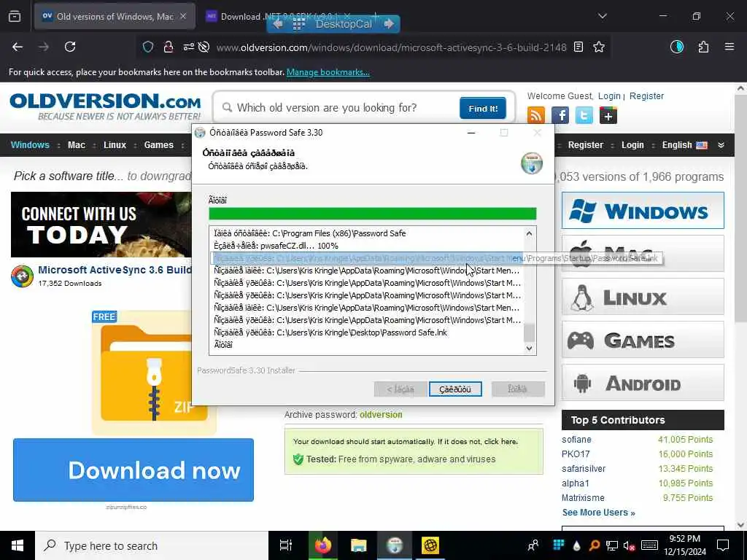
Task: Open Windows category in site navigation
Action: [30, 145]
